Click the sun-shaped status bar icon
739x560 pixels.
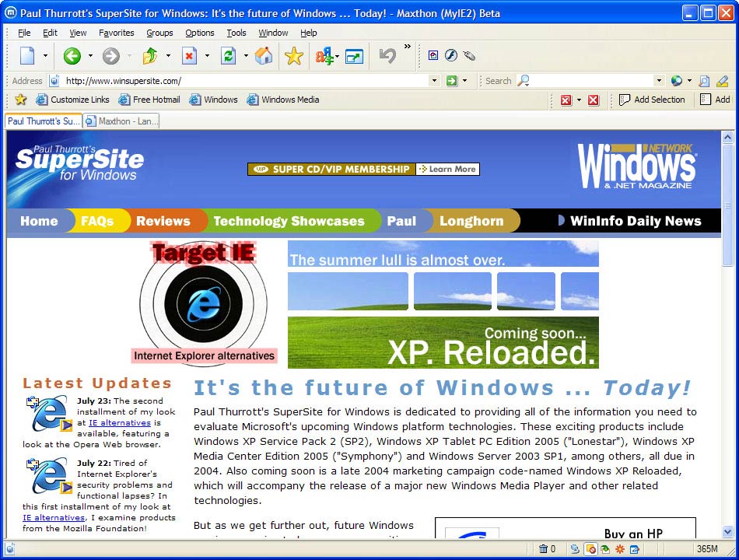click(620, 548)
